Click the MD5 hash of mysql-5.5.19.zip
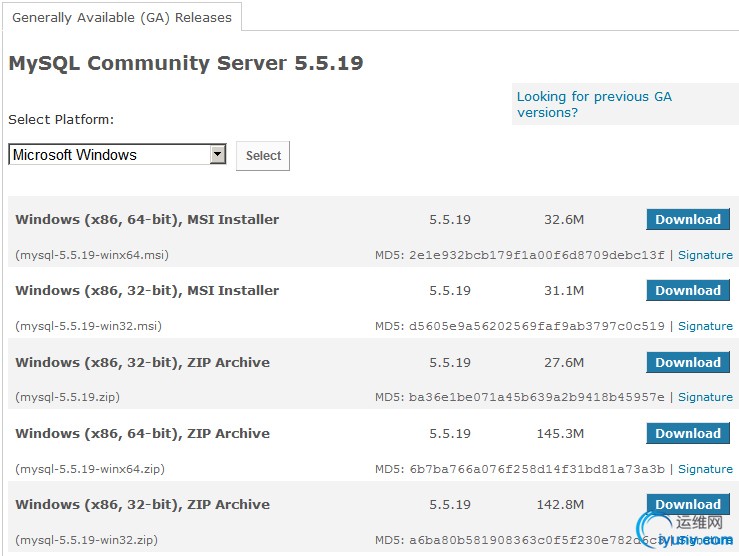The image size is (739, 556). pos(536,397)
